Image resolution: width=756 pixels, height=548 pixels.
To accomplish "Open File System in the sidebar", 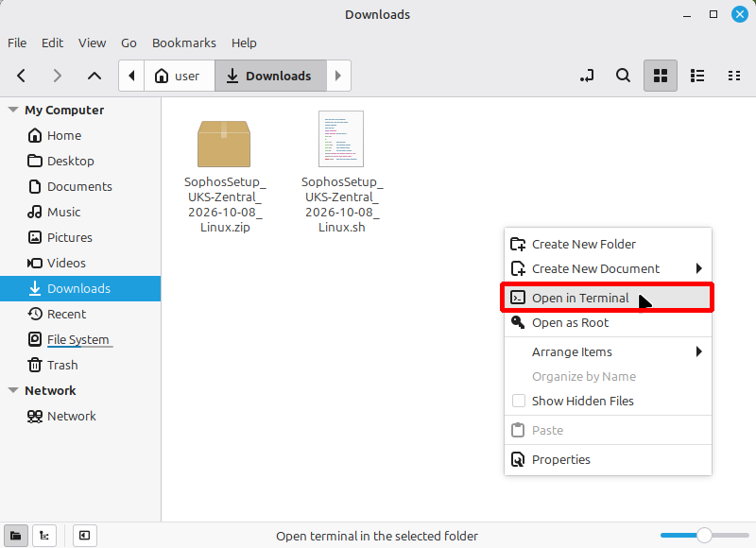I will coord(80,340).
